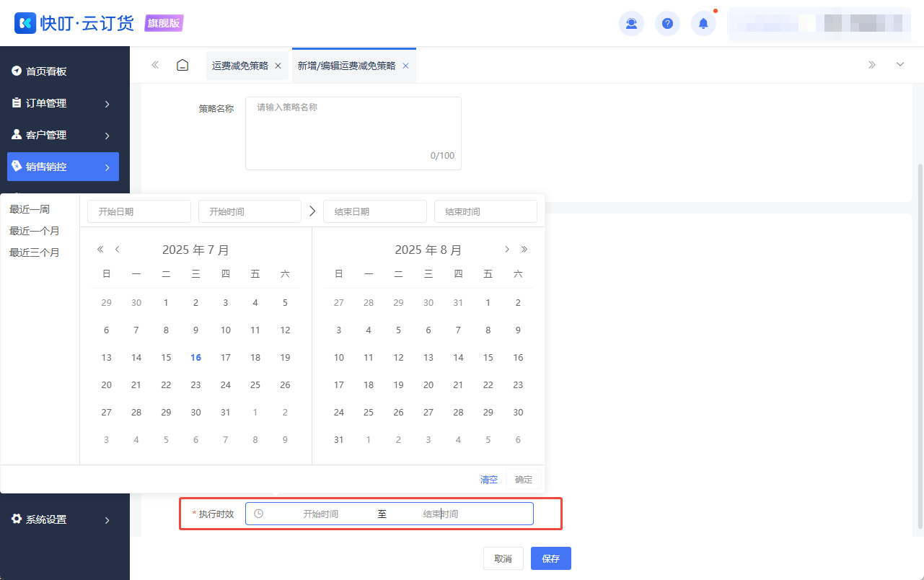
Task: Click the 取消 button
Action: coord(503,558)
